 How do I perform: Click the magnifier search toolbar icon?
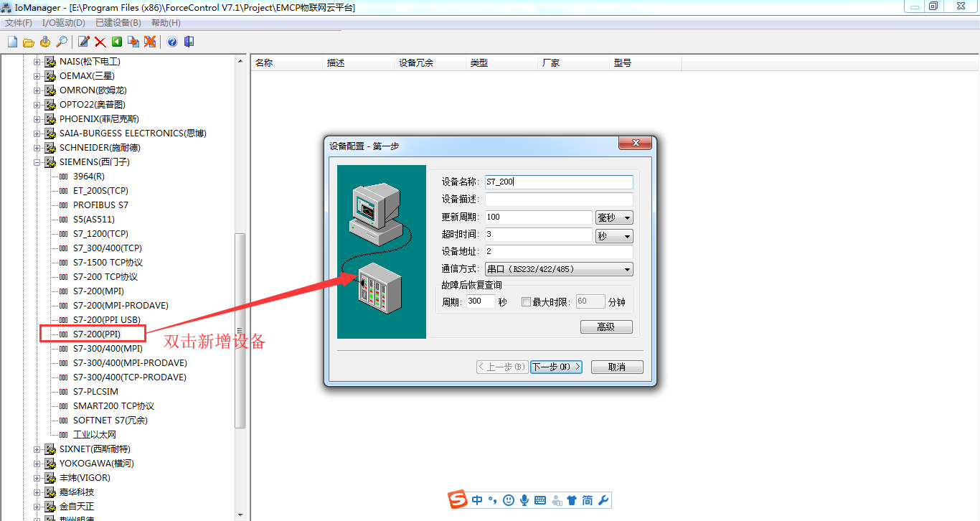pyautogui.click(x=62, y=42)
